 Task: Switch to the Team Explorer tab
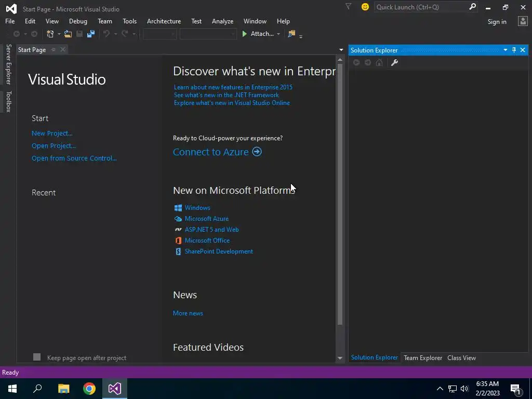[423, 357]
